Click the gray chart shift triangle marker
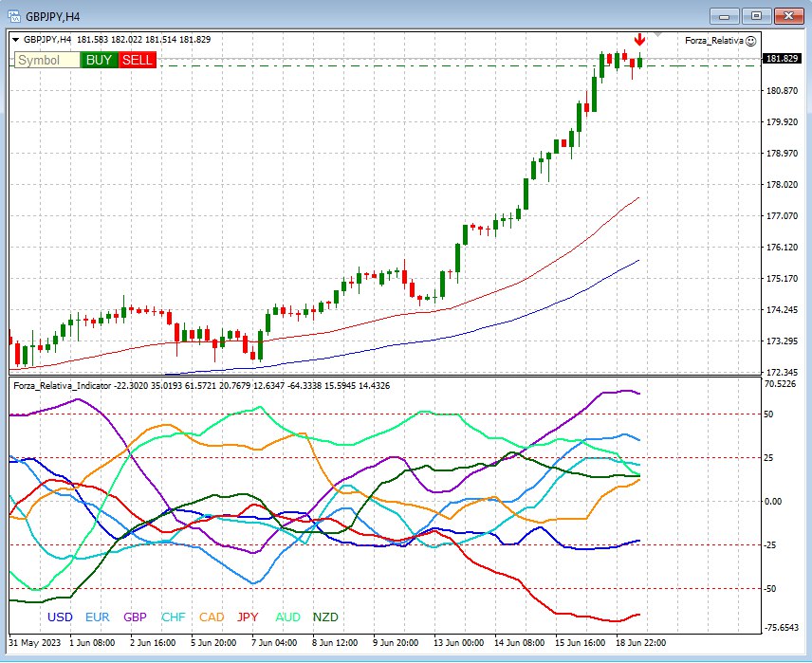This screenshot has width=812, height=663. (x=657, y=35)
